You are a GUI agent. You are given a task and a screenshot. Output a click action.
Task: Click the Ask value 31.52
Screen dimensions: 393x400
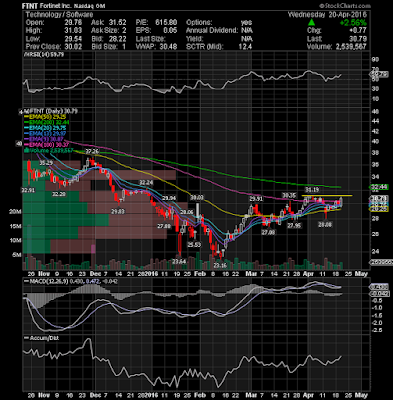click(117, 23)
